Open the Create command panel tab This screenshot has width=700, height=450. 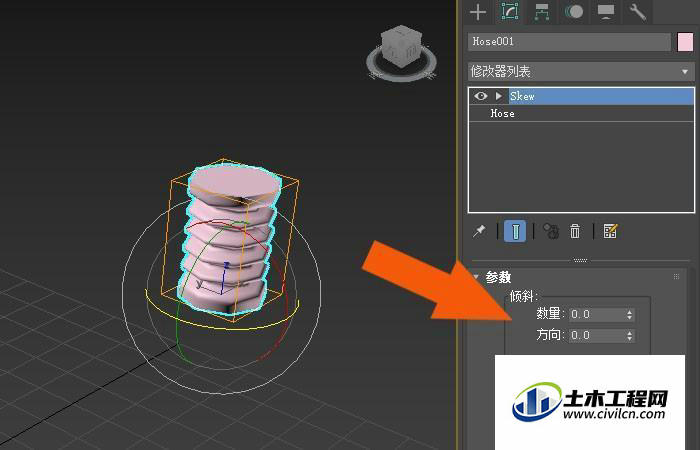tap(478, 12)
